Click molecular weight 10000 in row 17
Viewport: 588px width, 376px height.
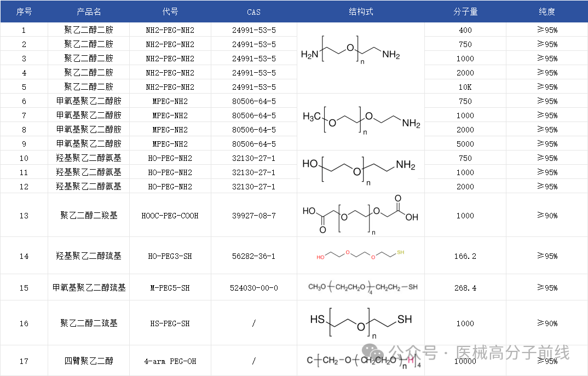click(465, 361)
